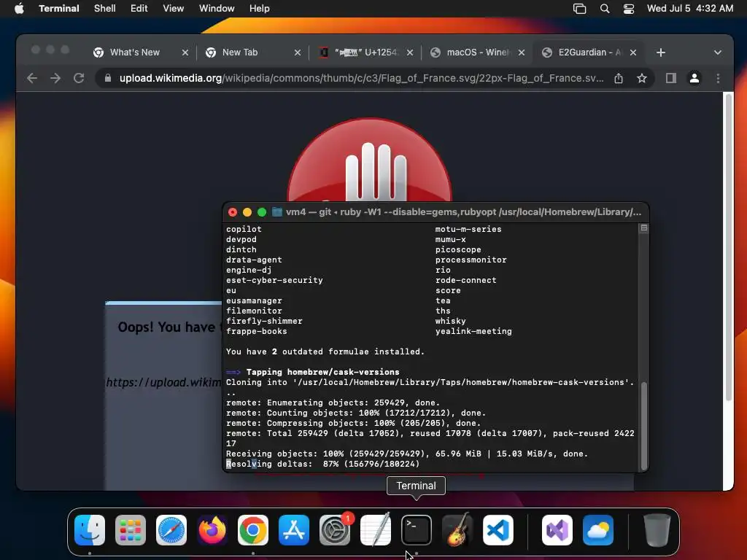Open Google Chrome in the Dock
Viewport: 747px width, 560px height.
[x=253, y=530]
